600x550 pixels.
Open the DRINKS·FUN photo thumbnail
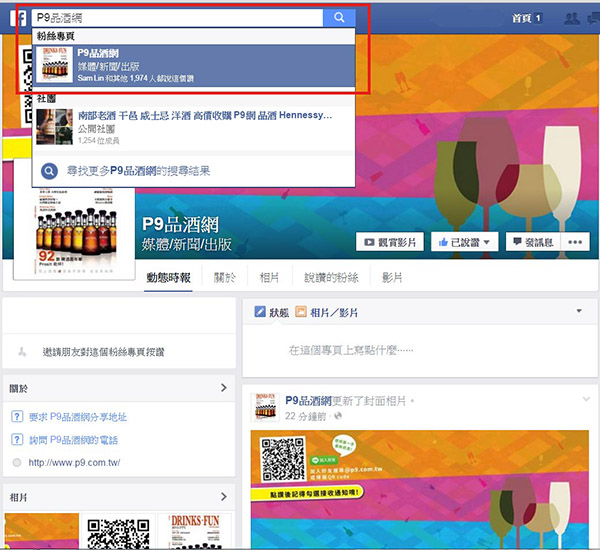[x=195, y=531]
